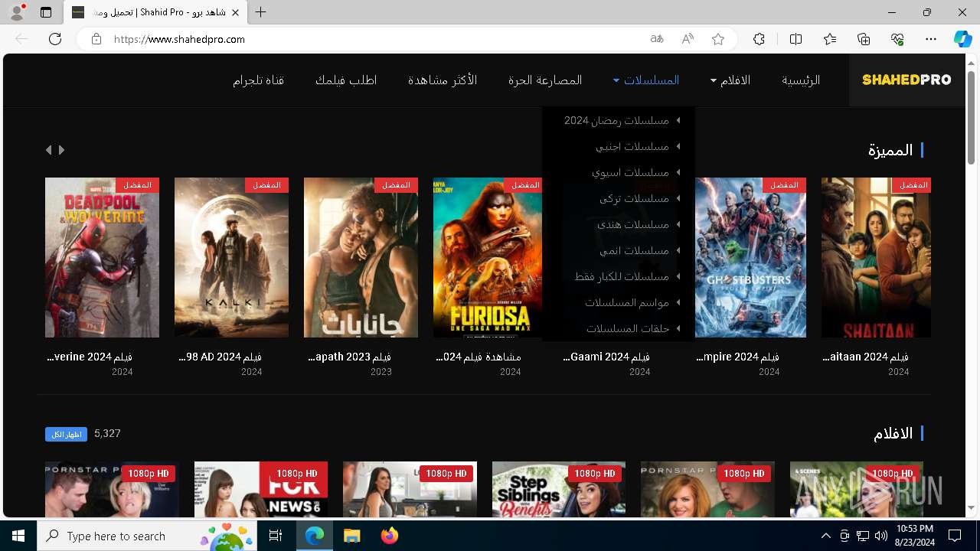Image resolution: width=980 pixels, height=551 pixels.
Task: Open Furiosa movie poster
Action: 488,258
